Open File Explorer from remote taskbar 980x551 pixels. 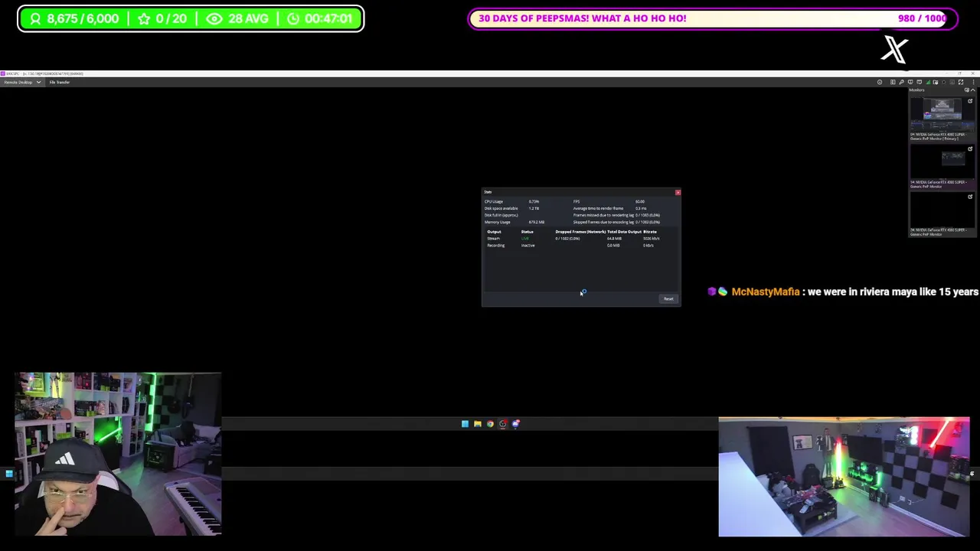tap(477, 424)
